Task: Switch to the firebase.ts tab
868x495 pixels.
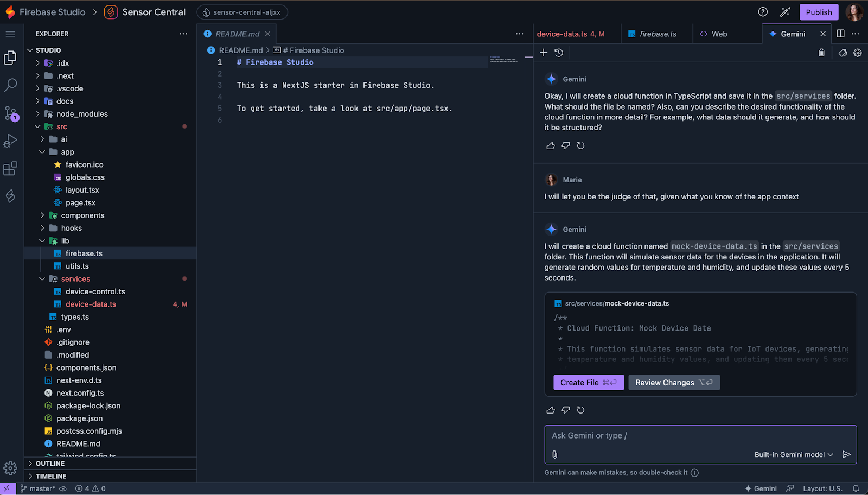Action: 658,34
